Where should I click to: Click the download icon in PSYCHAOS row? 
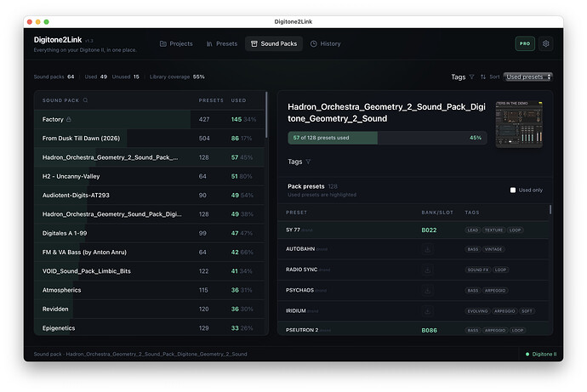coord(428,290)
